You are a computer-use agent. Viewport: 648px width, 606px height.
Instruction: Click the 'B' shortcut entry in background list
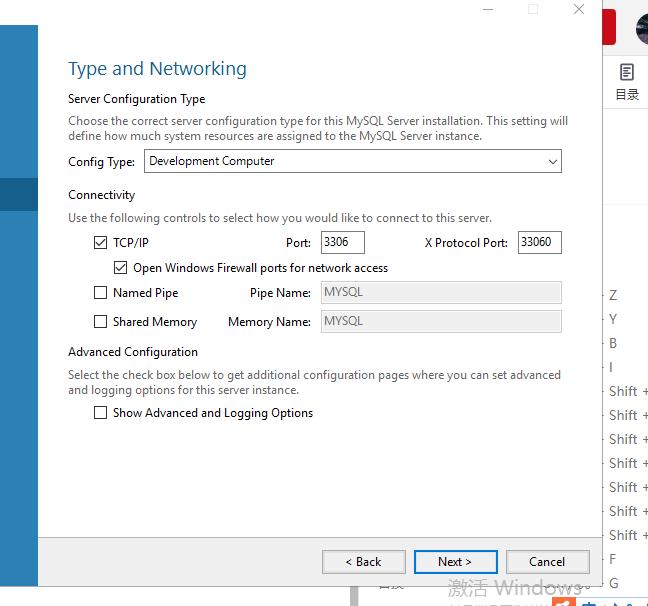point(613,343)
